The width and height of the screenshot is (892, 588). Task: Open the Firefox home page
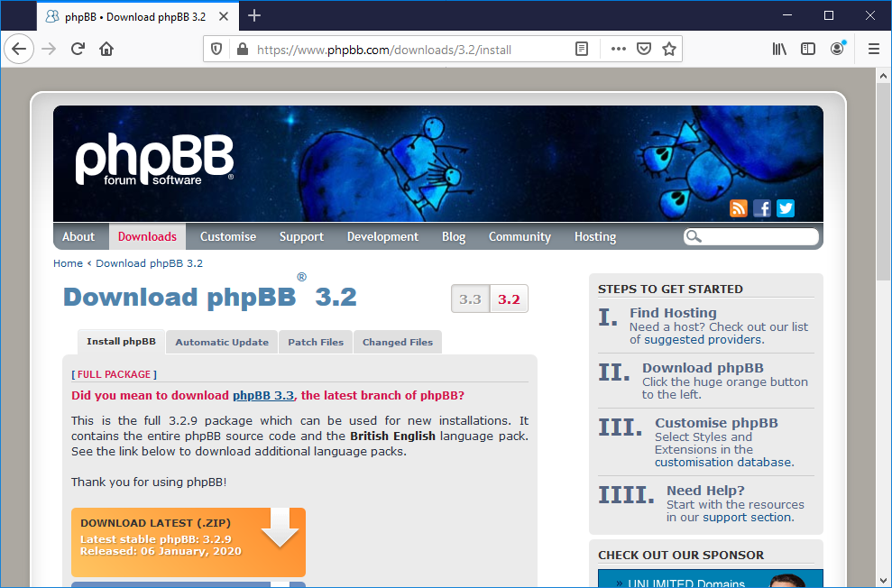[106, 49]
